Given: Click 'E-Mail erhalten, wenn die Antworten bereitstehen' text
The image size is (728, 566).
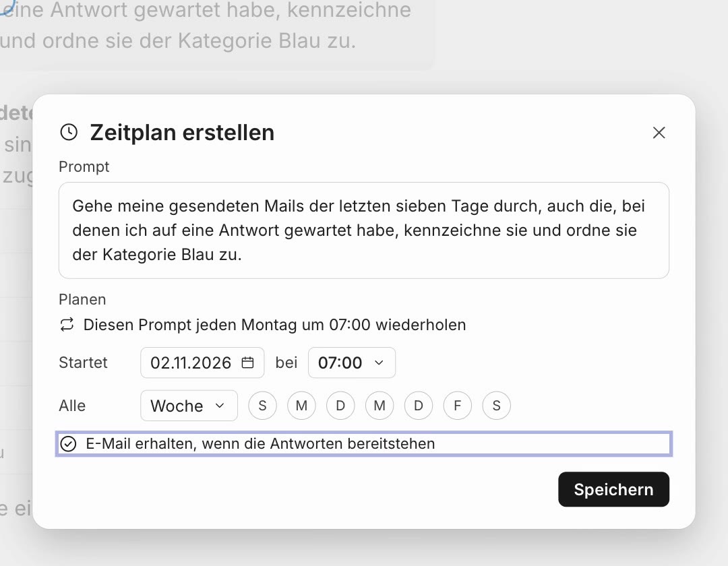Looking at the screenshot, I should [x=260, y=444].
